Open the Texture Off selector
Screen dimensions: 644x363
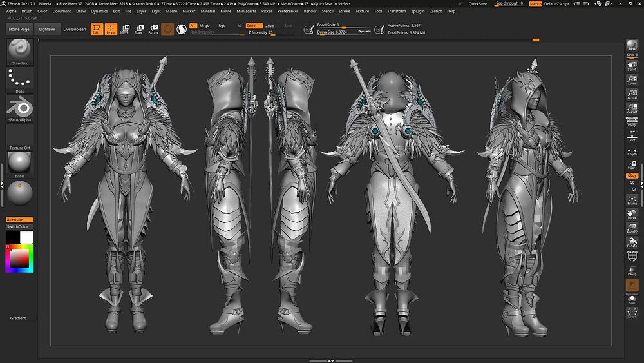(x=20, y=137)
